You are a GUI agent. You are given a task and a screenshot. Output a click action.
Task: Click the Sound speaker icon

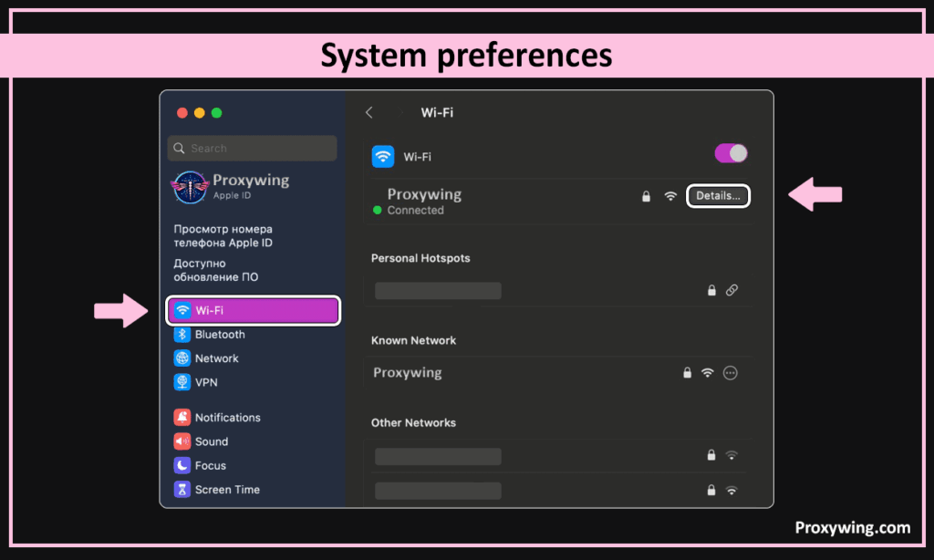click(x=182, y=441)
